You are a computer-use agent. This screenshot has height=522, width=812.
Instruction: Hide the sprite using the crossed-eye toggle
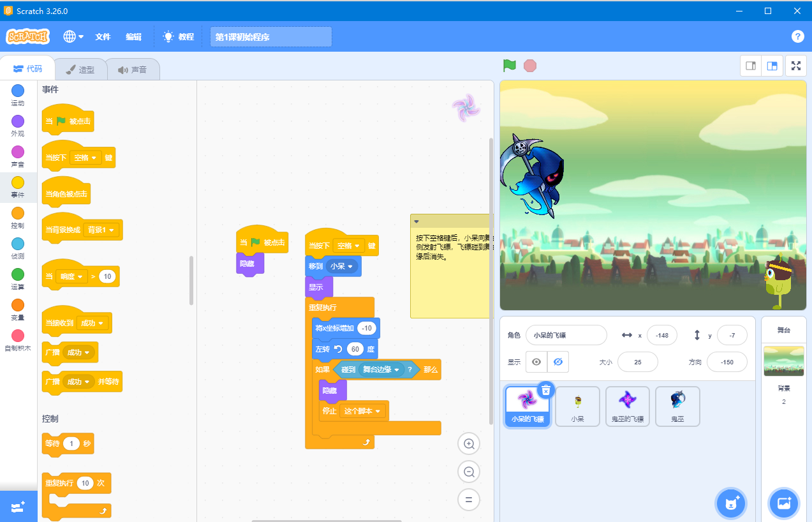(x=557, y=362)
